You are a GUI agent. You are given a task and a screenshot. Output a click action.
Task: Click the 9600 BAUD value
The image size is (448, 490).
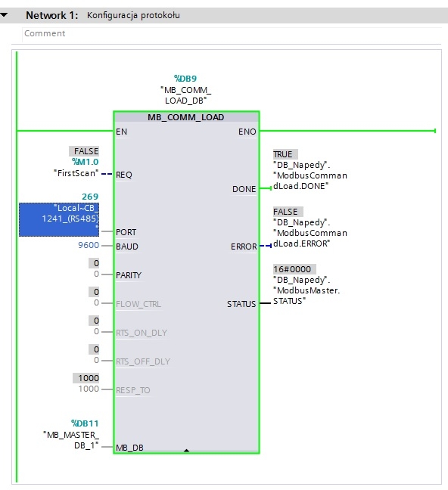pos(89,245)
